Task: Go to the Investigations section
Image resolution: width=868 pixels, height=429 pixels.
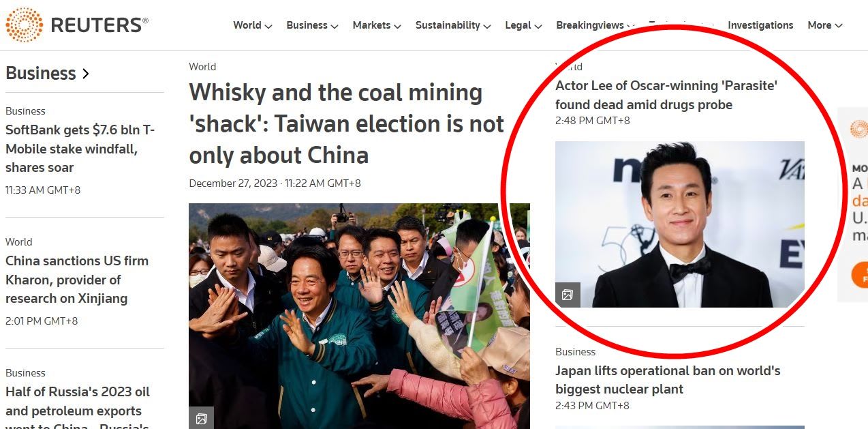Action: [x=760, y=25]
